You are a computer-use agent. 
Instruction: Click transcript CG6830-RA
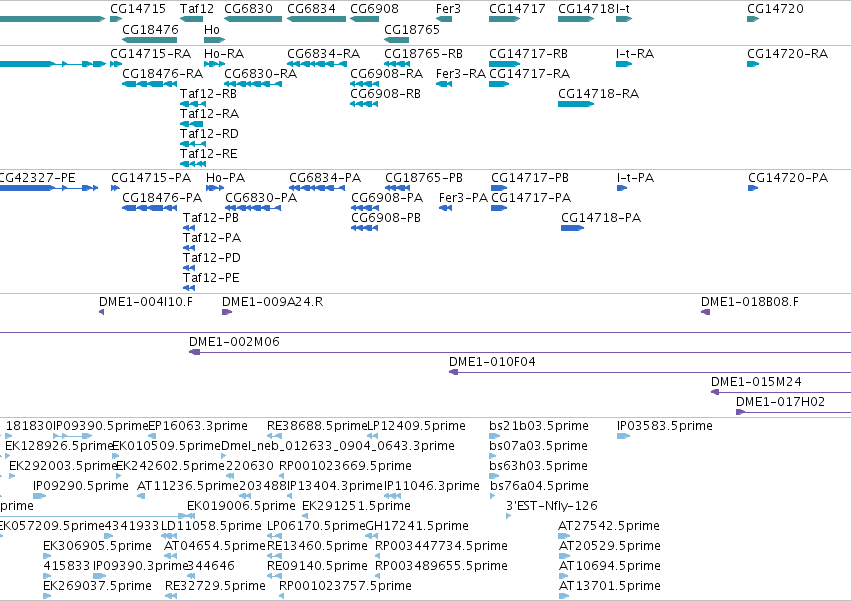click(x=261, y=74)
